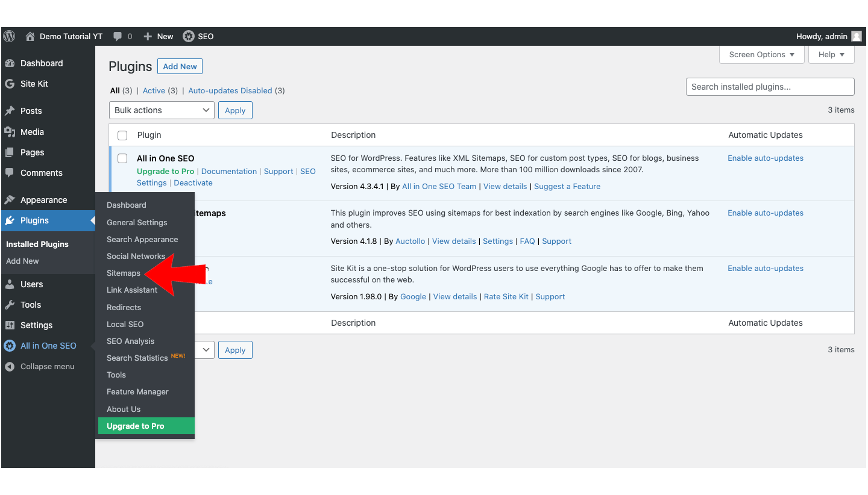Open Sitemaps in the SEO flyout menu
868x495 pixels.
tap(124, 273)
